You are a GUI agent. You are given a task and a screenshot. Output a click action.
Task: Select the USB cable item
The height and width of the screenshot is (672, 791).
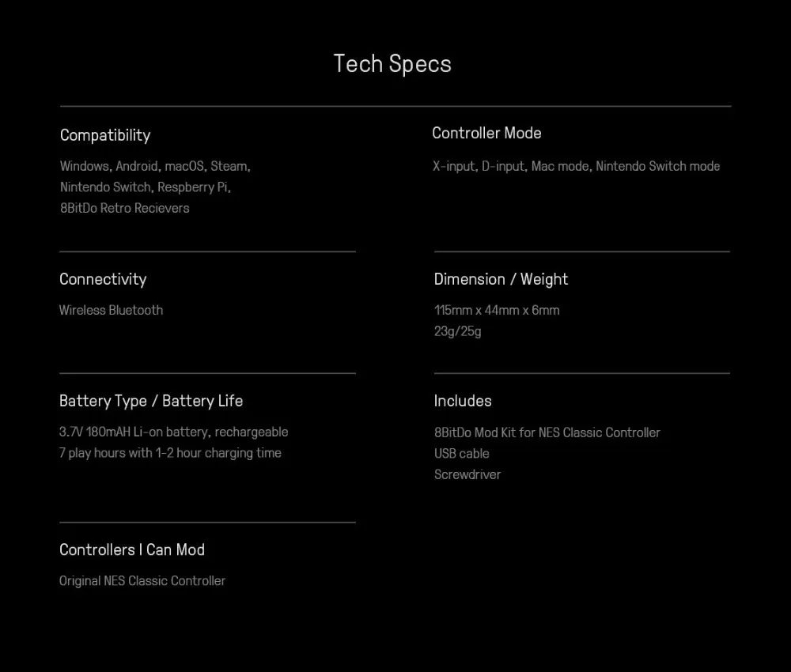pos(462,454)
